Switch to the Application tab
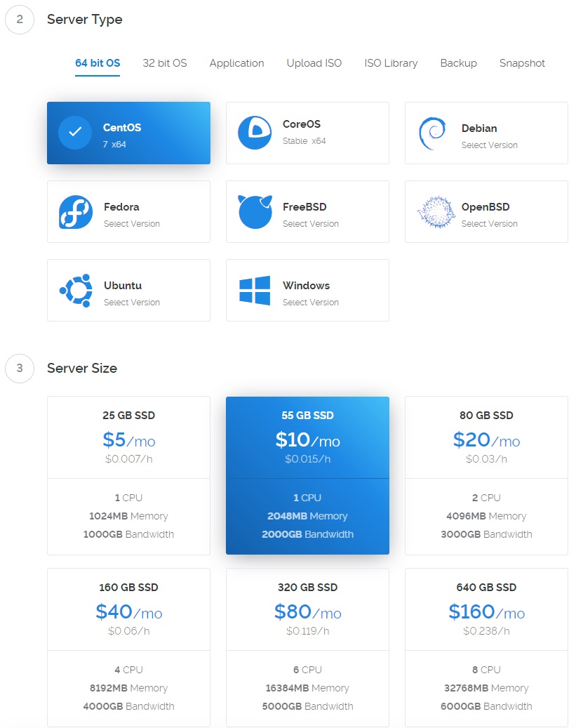 pos(236,63)
